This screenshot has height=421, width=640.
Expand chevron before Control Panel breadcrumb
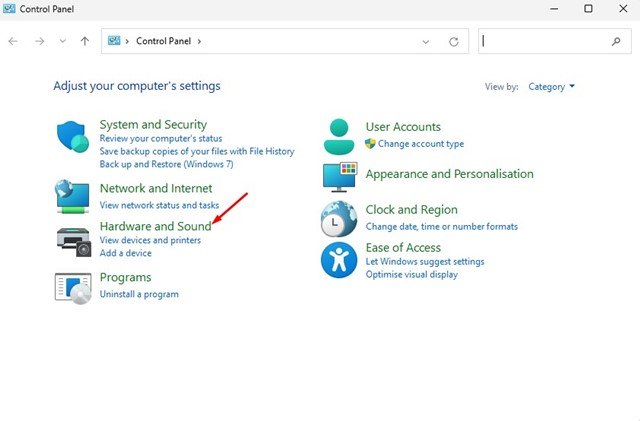[x=127, y=41]
